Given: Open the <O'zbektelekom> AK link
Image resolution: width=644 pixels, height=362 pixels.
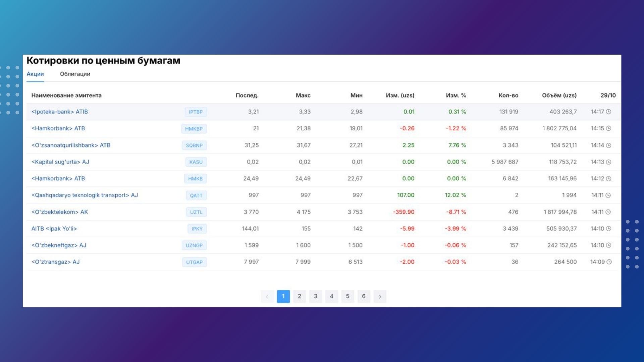Looking at the screenshot, I should 60,212.
